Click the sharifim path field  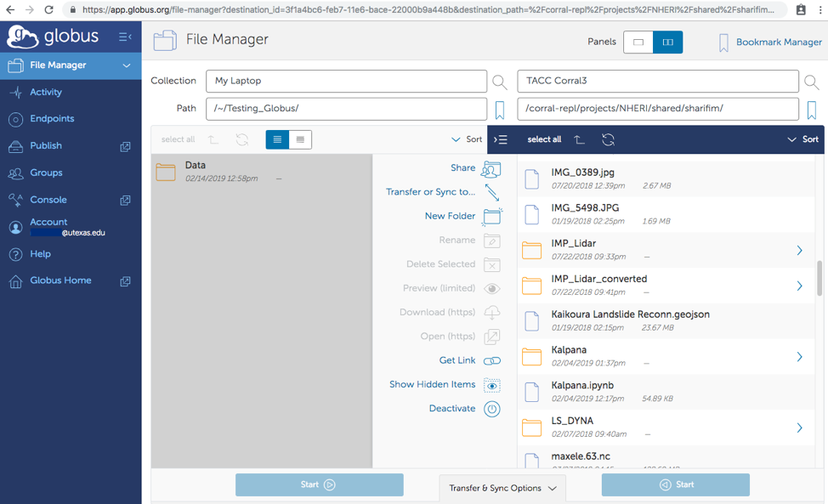pos(658,109)
